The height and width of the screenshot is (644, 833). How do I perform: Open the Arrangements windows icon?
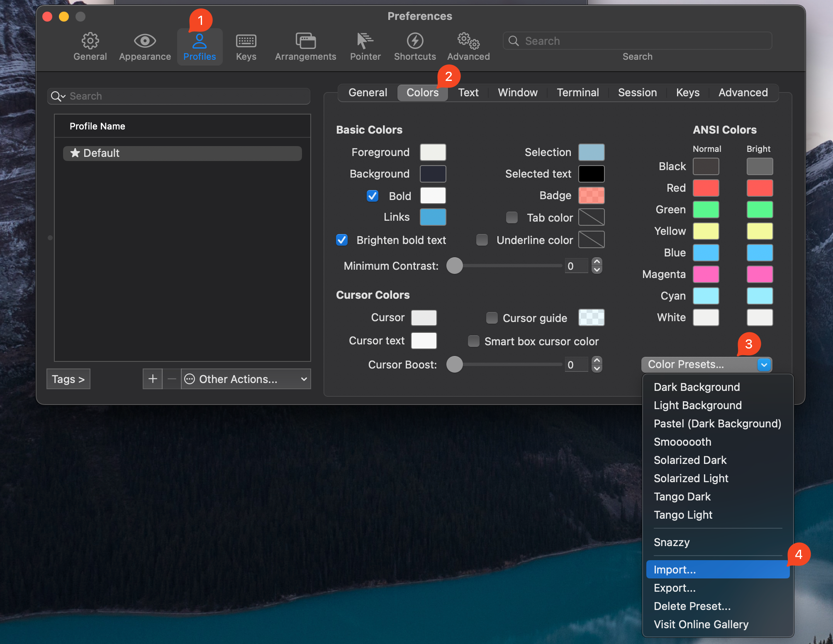coord(305,41)
